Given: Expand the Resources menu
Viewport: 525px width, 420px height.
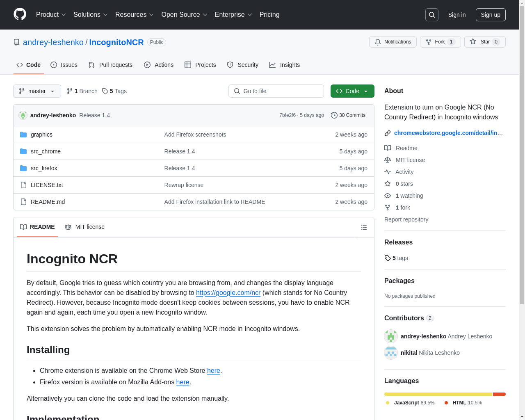Looking at the screenshot, I should point(135,15).
